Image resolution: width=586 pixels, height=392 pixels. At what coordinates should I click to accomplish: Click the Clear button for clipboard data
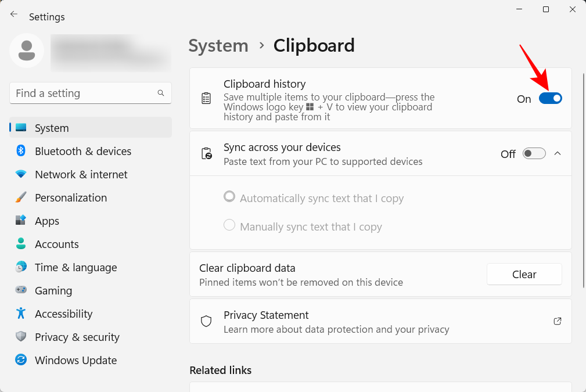[524, 274]
